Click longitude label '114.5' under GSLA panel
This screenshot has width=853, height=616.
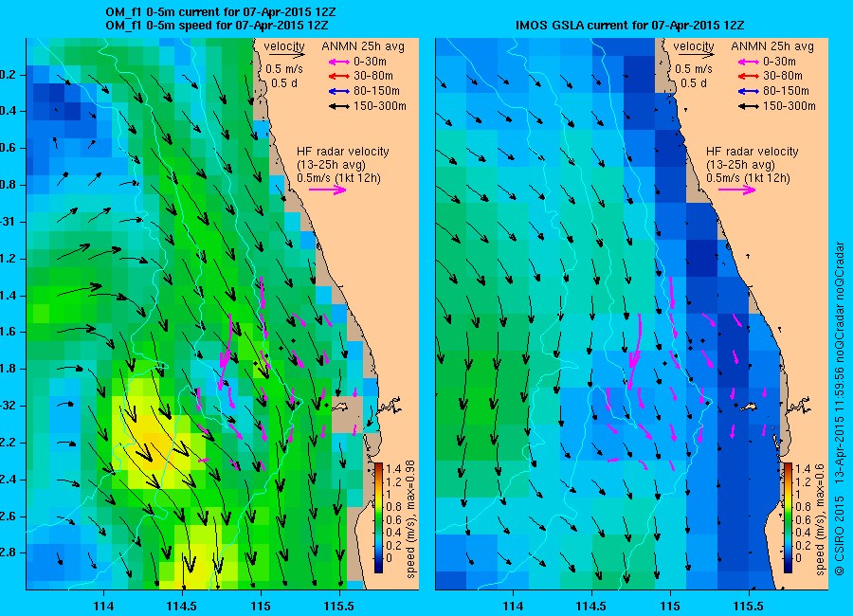(x=591, y=606)
